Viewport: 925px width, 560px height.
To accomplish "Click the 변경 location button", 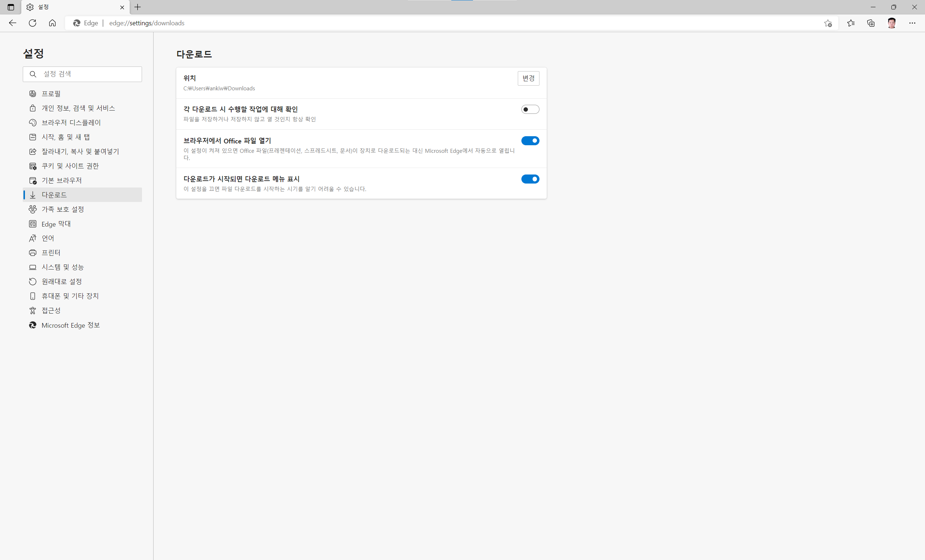I will coord(528,78).
